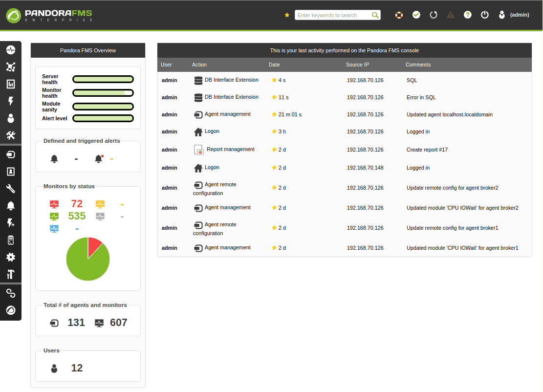Open the Servers sidebar icon
Viewport: 543px width, 392px height.
[x=11, y=240]
